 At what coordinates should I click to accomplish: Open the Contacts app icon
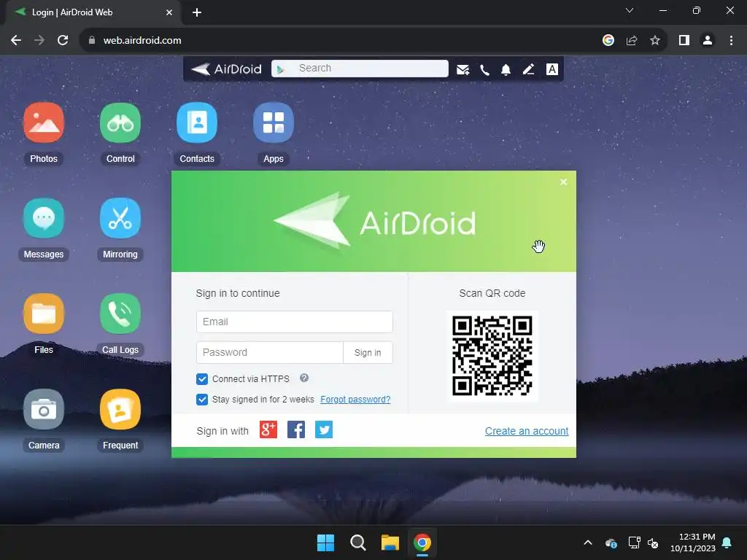click(x=197, y=122)
